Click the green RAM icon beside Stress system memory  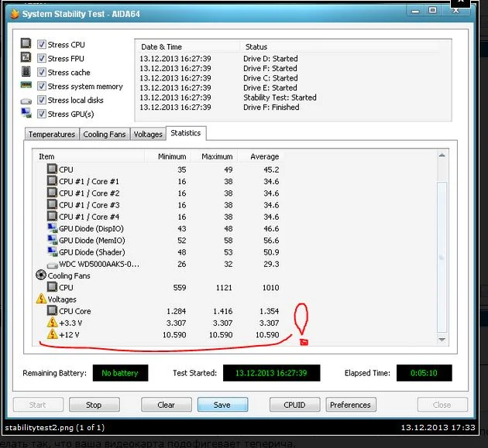tap(26, 84)
